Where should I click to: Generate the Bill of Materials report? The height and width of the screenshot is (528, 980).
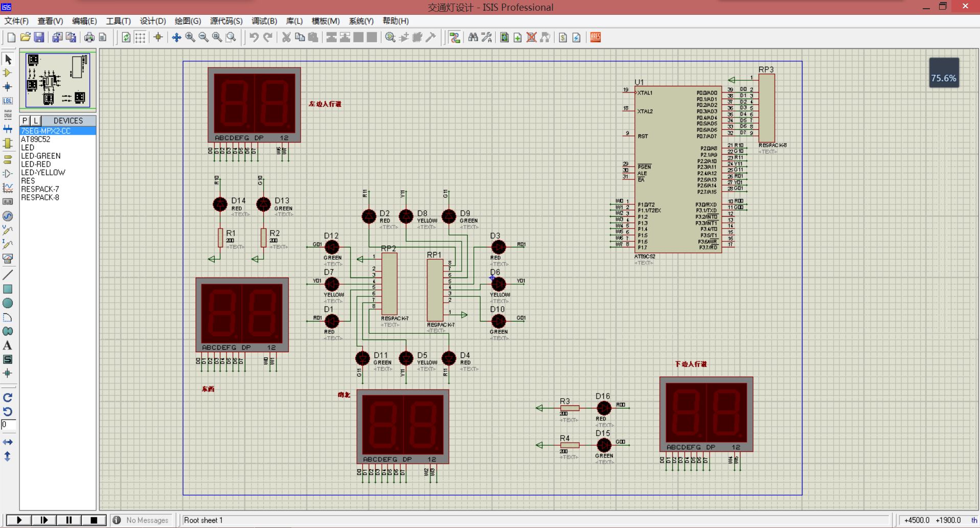(563, 37)
